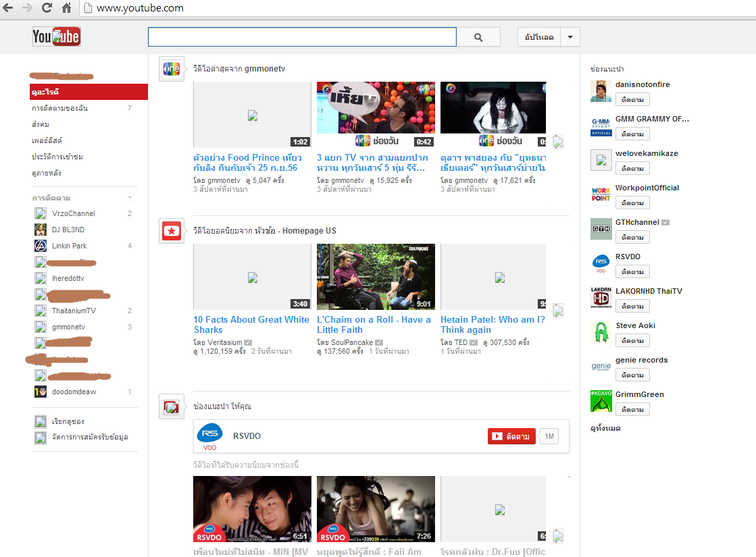
Task: Reload the page with refresh icon
Action: click(x=47, y=7)
